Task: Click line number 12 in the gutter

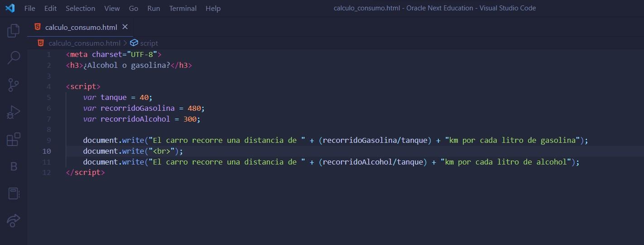Action: (x=47, y=172)
